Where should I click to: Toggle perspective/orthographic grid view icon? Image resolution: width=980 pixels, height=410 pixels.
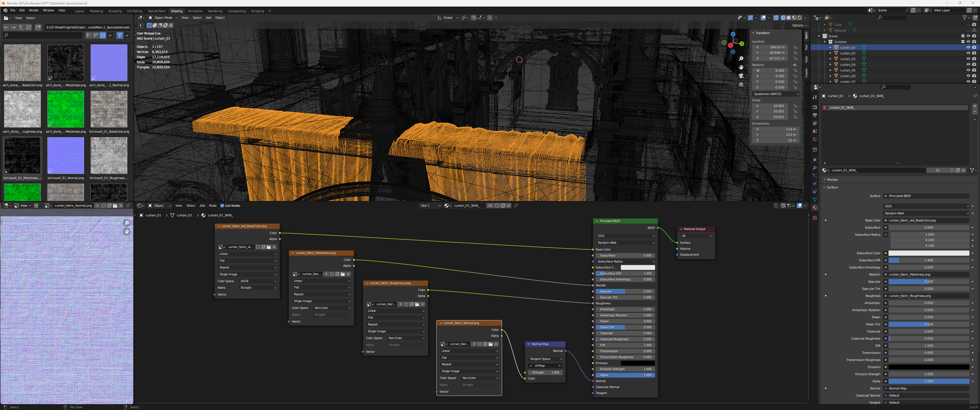tap(741, 85)
